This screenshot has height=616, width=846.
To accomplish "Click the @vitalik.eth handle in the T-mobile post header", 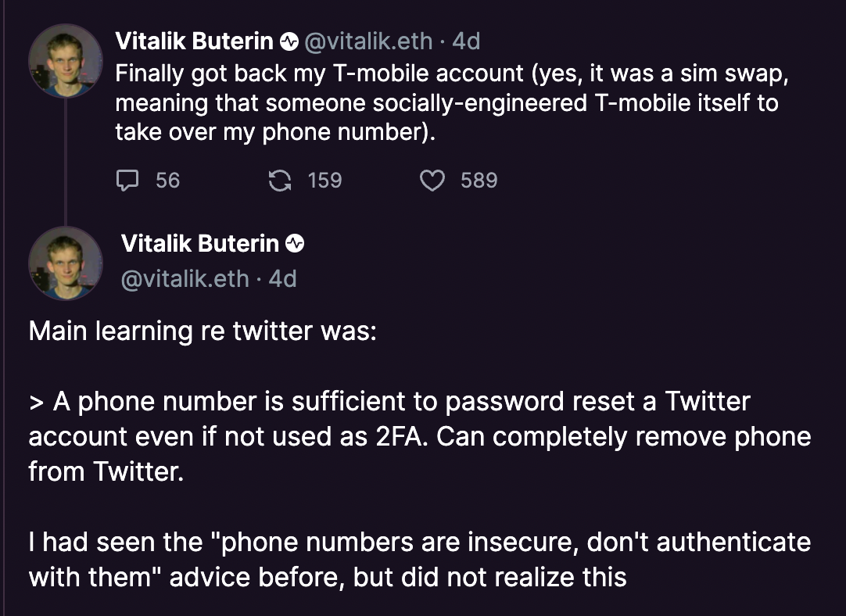I will coord(368,41).
